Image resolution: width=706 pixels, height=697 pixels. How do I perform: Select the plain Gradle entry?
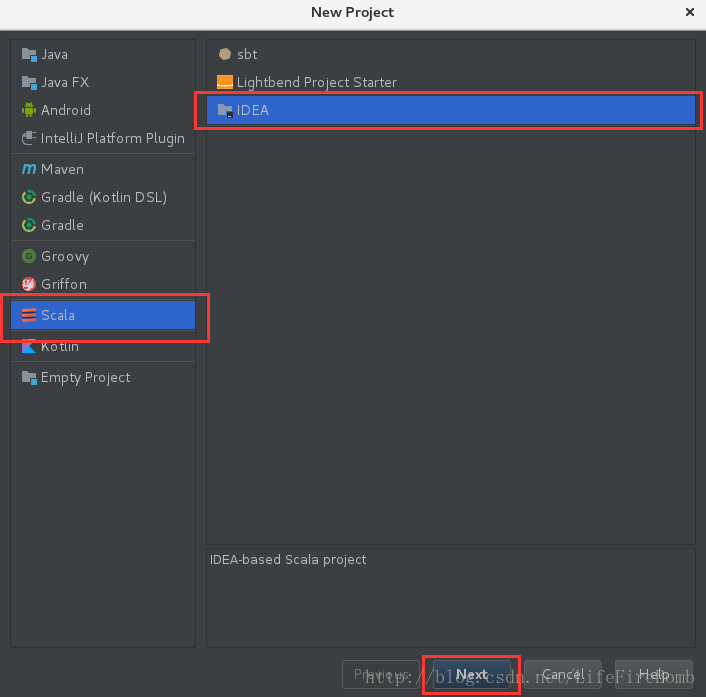click(103, 225)
